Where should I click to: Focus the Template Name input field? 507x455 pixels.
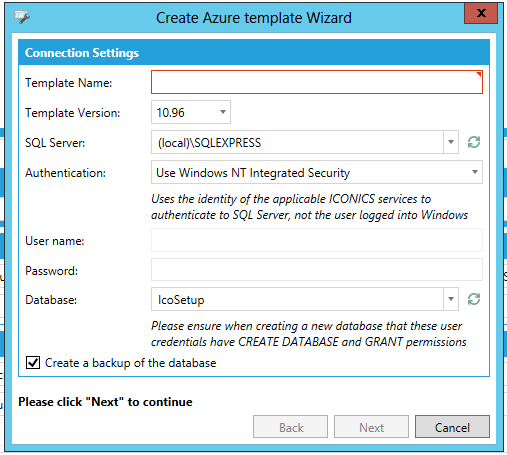(x=317, y=82)
